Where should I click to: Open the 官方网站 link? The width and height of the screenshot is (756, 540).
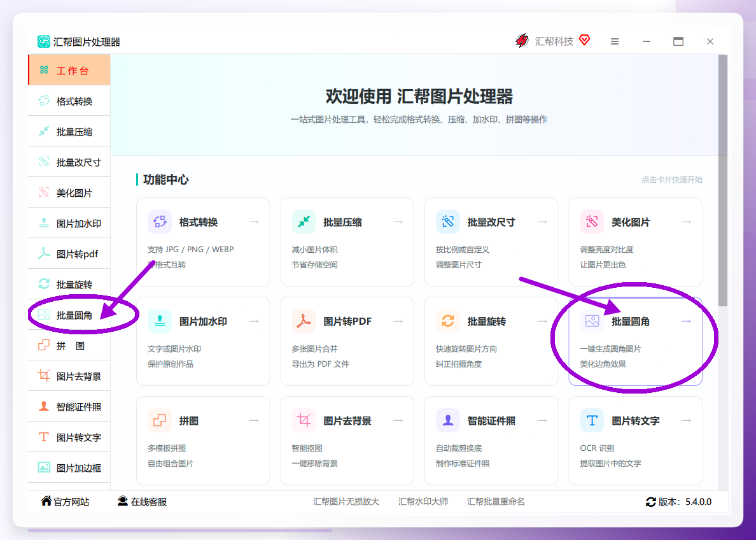tap(65, 501)
